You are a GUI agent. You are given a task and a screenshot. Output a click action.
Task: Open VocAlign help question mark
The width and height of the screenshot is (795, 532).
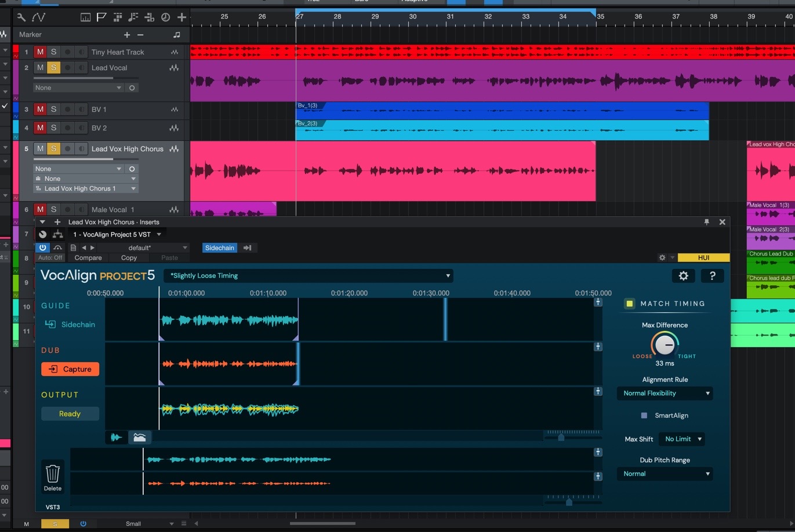pos(712,276)
